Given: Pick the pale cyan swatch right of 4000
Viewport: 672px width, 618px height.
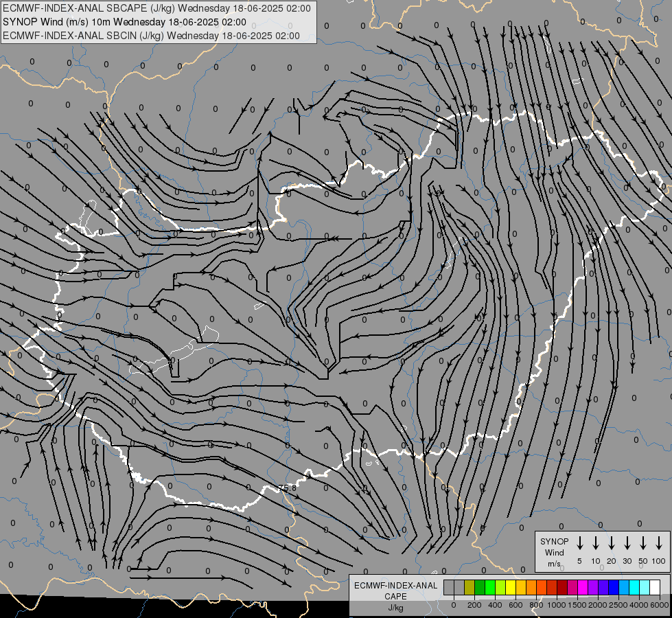Looking at the screenshot, I should point(645,587).
